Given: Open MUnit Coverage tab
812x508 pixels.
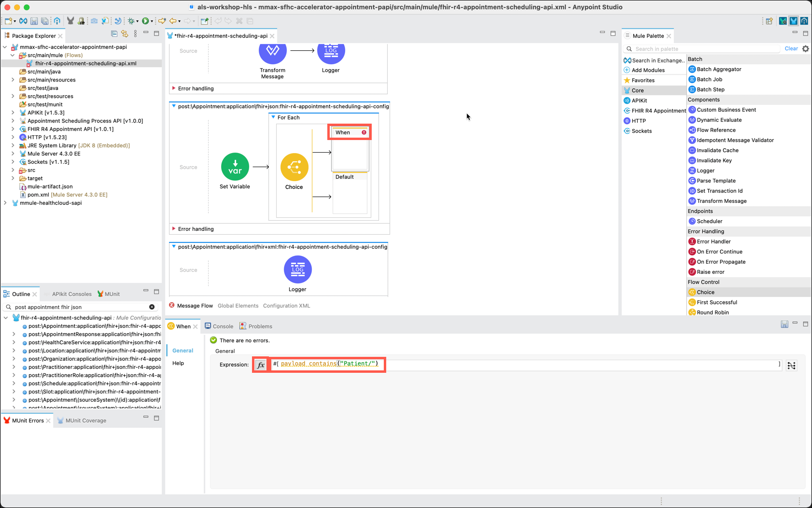Looking at the screenshot, I should (81, 421).
